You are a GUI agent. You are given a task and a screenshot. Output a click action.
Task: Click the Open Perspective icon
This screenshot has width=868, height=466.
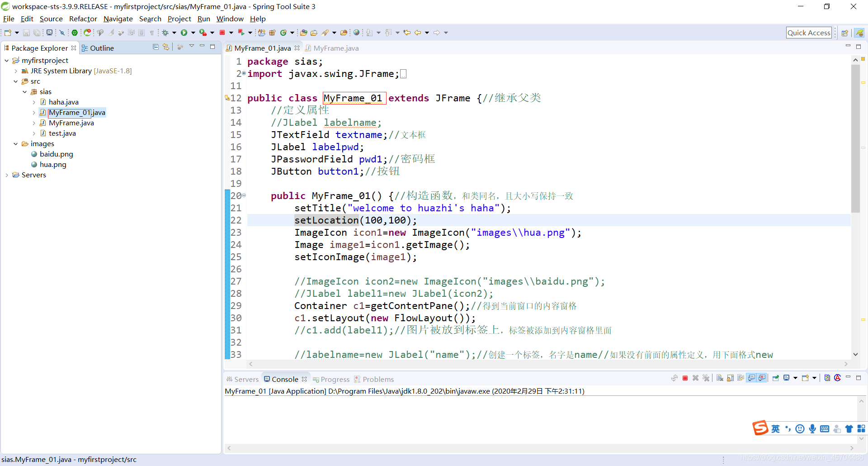844,33
